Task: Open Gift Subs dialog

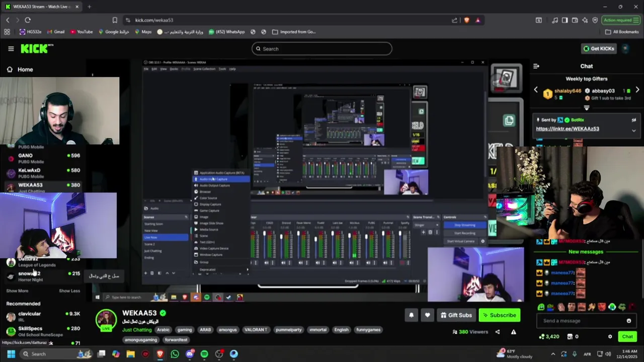Action: point(456,315)
